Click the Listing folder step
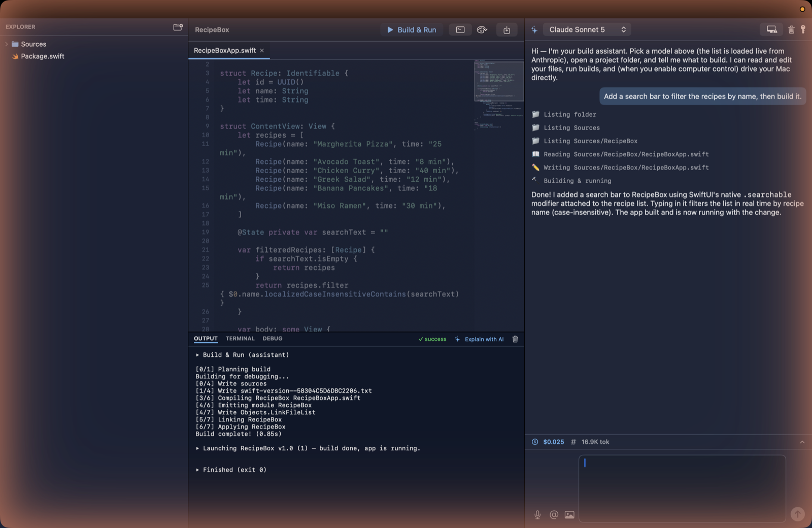 tap(570, 115)
